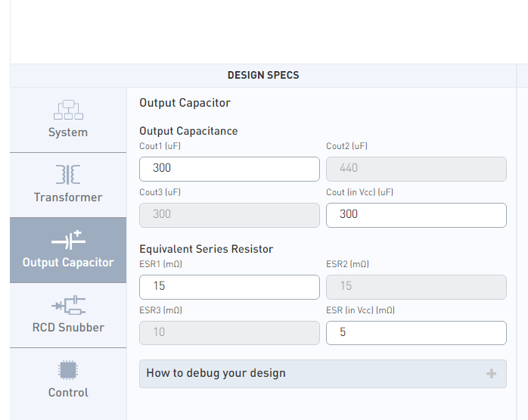Open the Control tab label
Viewport: 528px width, 420px height.
(68, 393)
